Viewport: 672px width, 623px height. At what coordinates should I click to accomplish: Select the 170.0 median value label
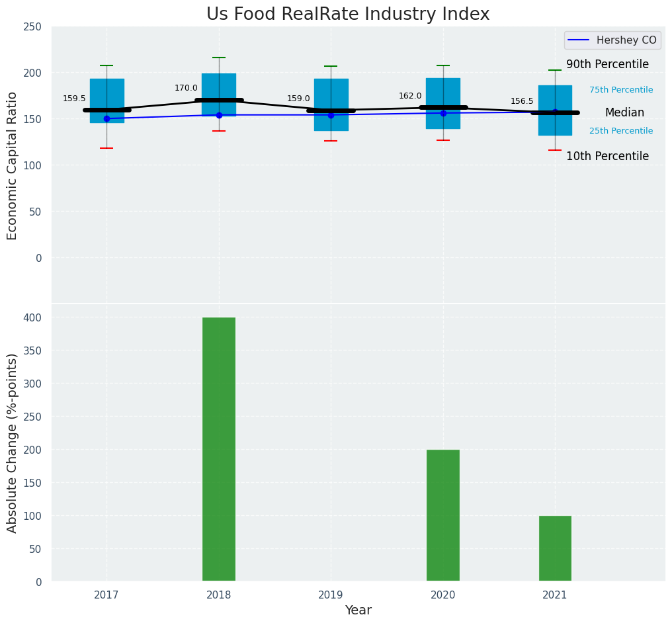[x=186, y=88]
